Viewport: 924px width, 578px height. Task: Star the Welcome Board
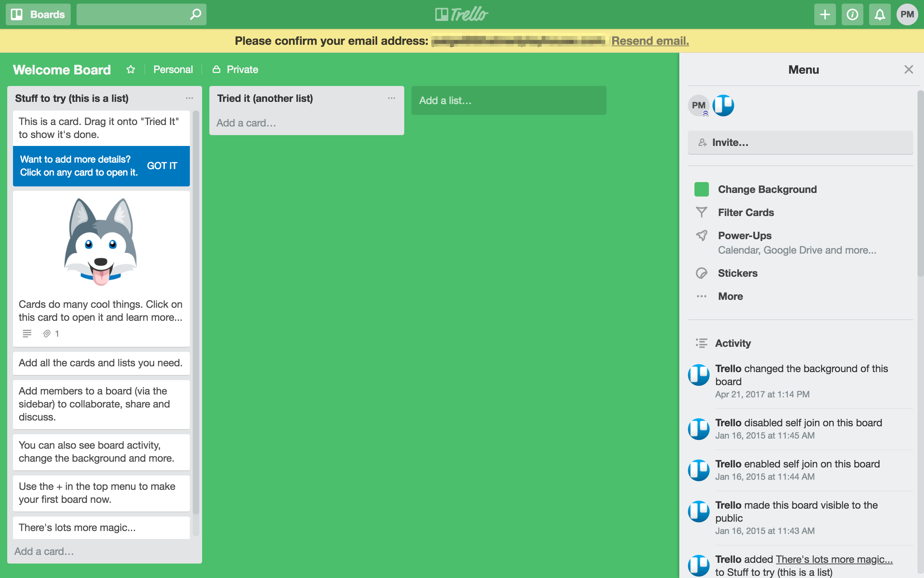click(x=131, y=70)
